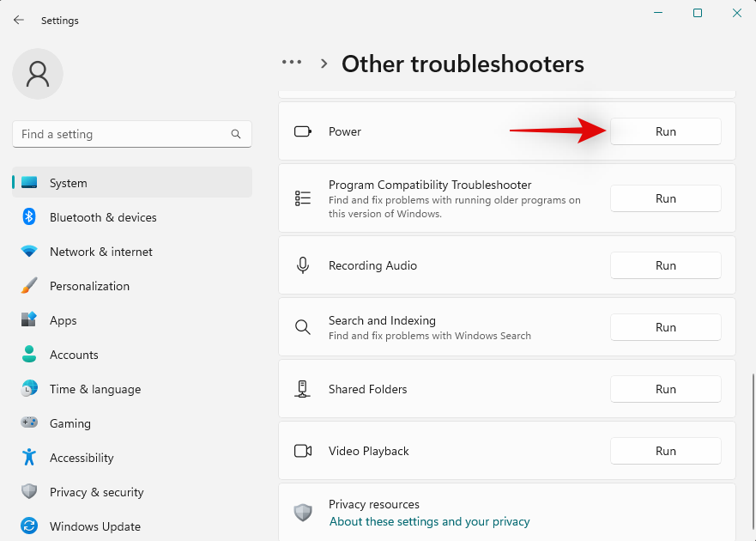Run the Program Compatibility Troubleshooter

pos(665,198)
